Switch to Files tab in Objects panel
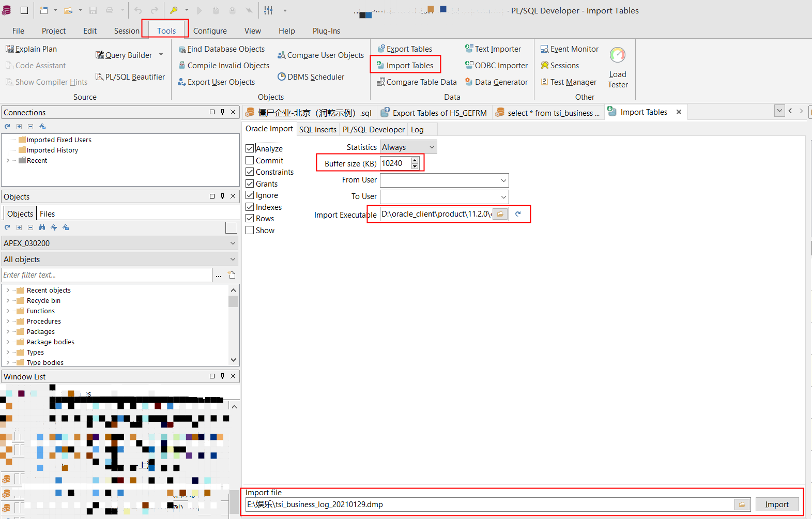 coord(47,214)
